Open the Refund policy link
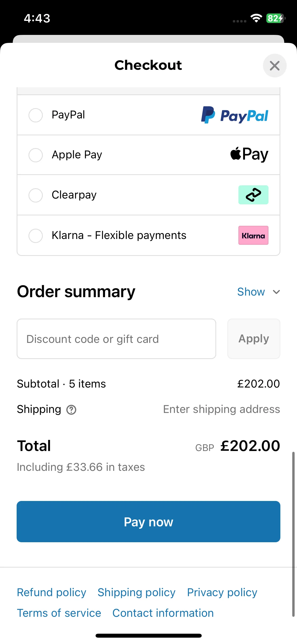Image resolution: width=297 pixels, height=644 pixels. point(51,592)
